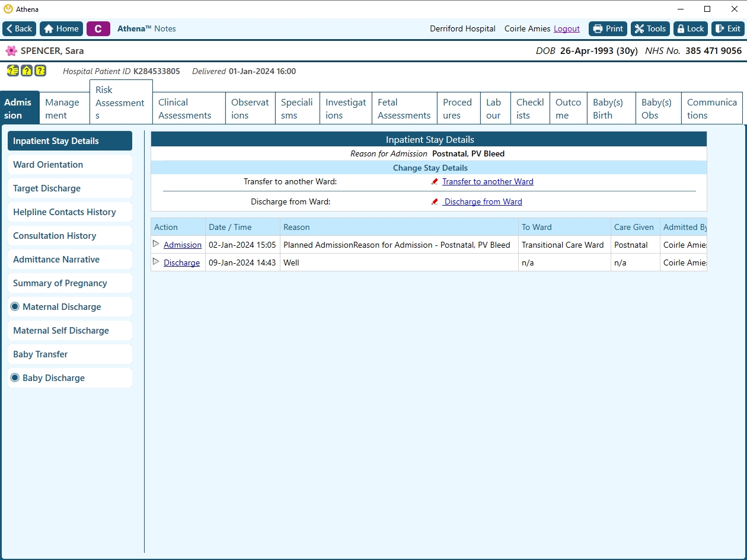Expand the Discharge row triangle
This screenshot has width=747, height=560.
[x=157, y=261]
